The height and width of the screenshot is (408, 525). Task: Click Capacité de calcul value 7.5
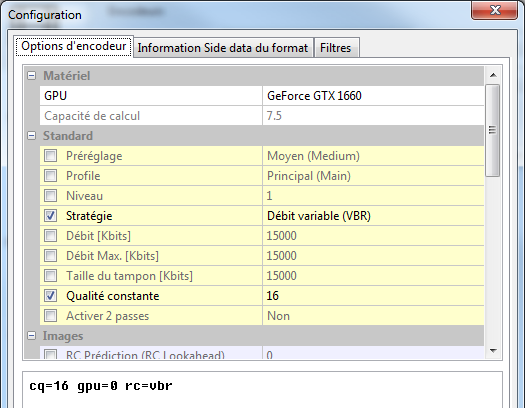(373, 116)
